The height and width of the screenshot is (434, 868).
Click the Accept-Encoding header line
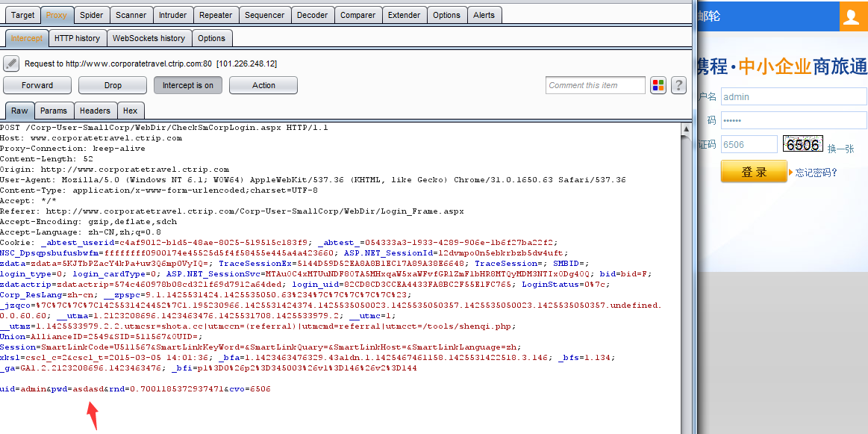point(89,222)
